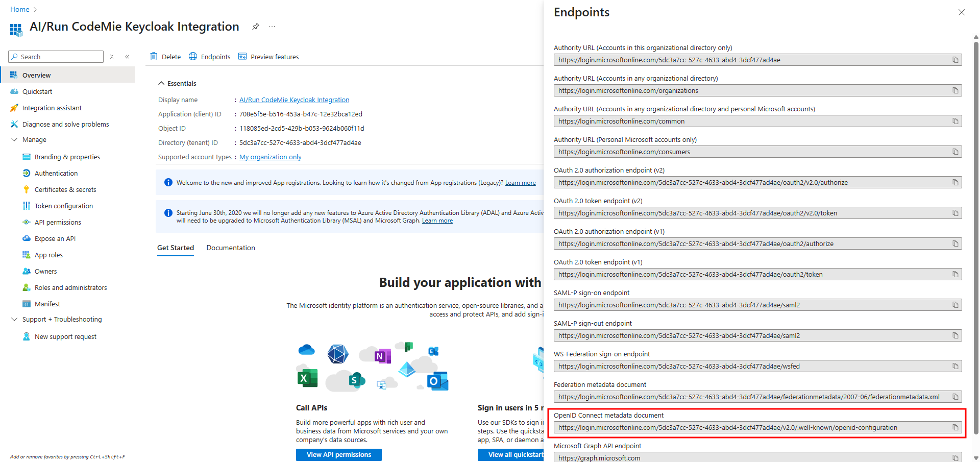The height and width of the screenshot is (462, 980).
Task: Clear the sidebar search box
Action: (112, 57)
